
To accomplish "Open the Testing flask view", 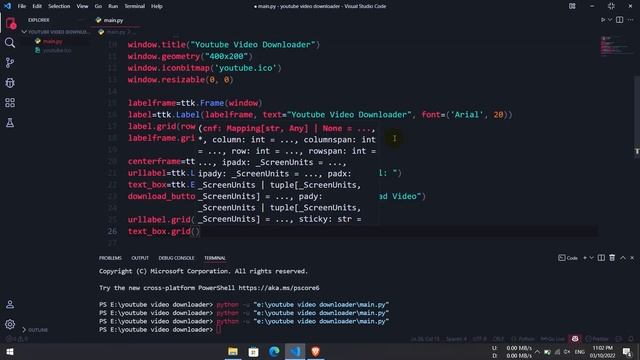I will point(10,122).
